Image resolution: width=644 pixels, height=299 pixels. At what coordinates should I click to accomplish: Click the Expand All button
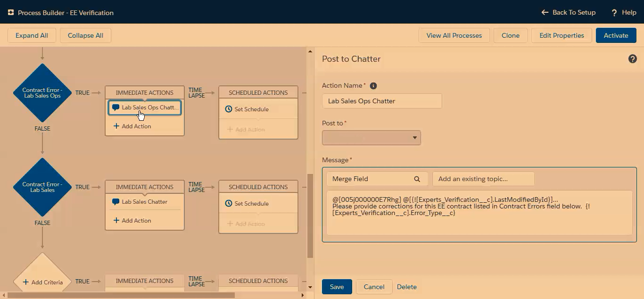(32, 35)
